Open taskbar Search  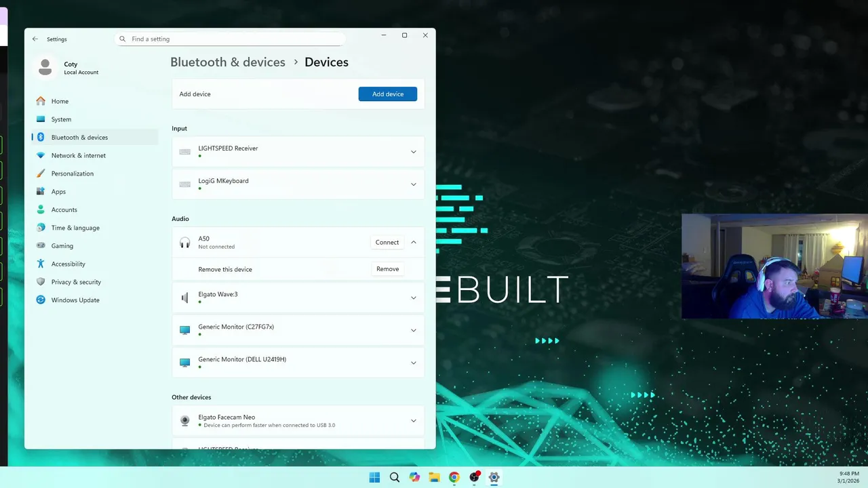(395, 477)
